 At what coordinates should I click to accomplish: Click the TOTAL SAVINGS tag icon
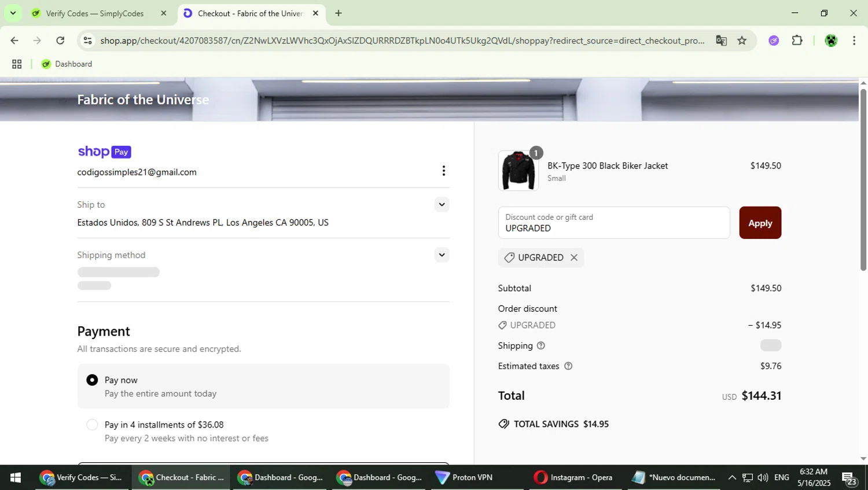click(504, 424)
